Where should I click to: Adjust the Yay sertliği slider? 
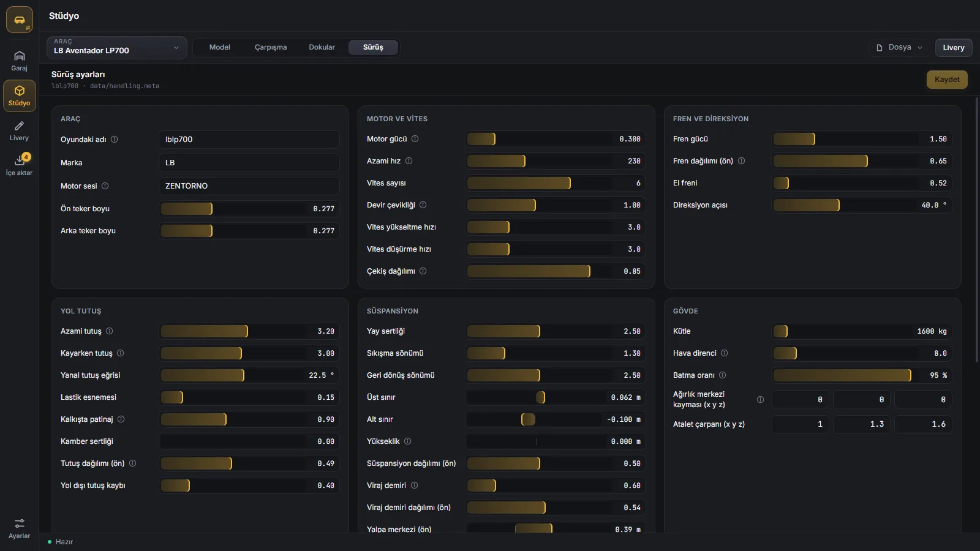coord(556,331)
